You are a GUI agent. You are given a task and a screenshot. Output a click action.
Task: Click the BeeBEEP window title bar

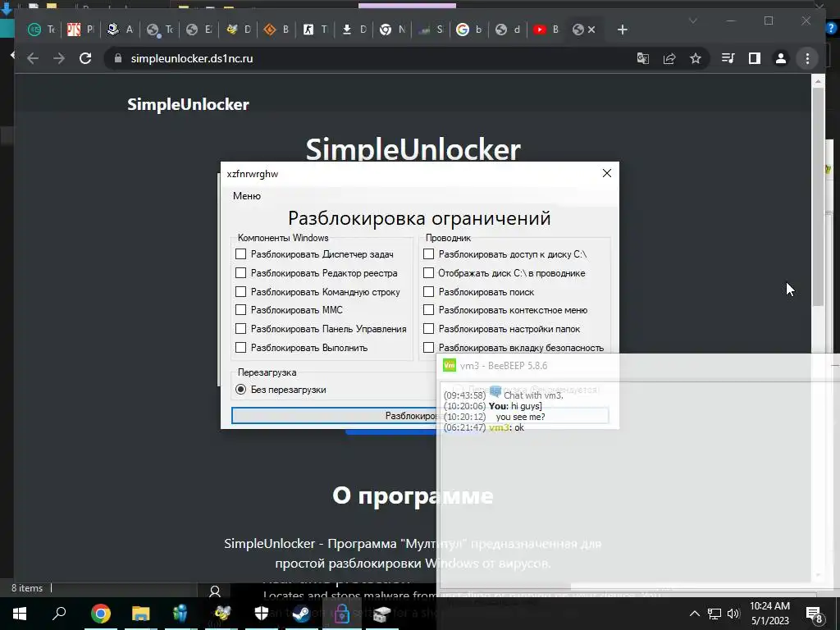[x=637, y=365]
